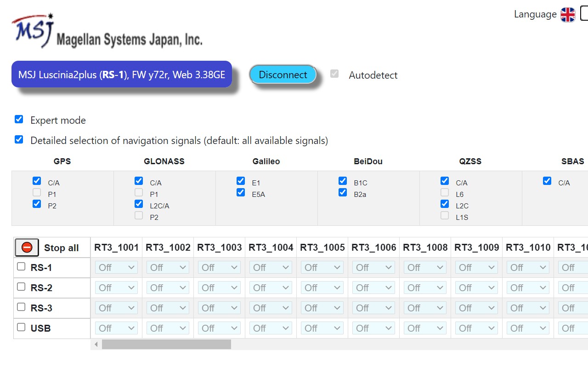Viewport: 588px width, 368px height.
Task: Check the USB row checkbox
Action: pyautogui.click(x=21, y=328)
